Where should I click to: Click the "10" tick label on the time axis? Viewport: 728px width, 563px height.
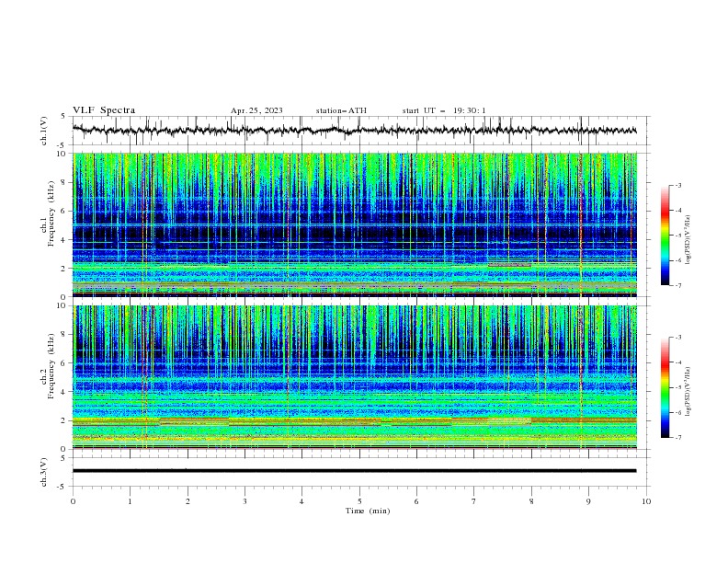point(646,501)
